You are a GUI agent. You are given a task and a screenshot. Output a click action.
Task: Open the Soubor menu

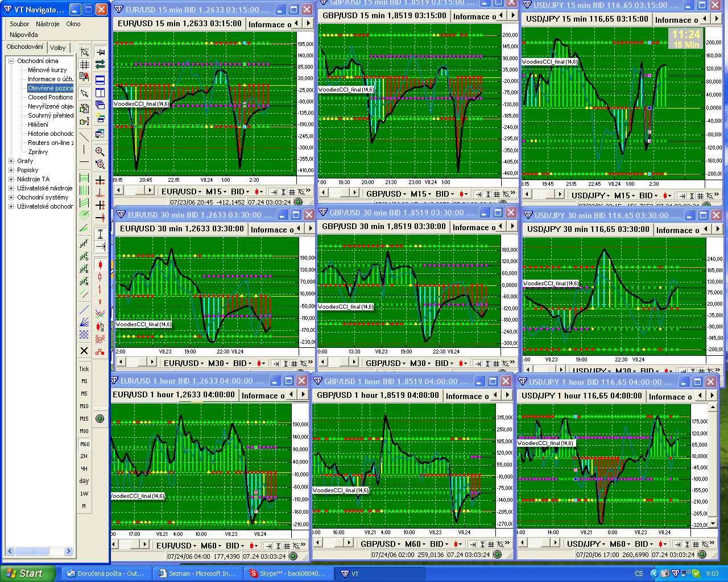pyautogui.click(x=19, y=24)
